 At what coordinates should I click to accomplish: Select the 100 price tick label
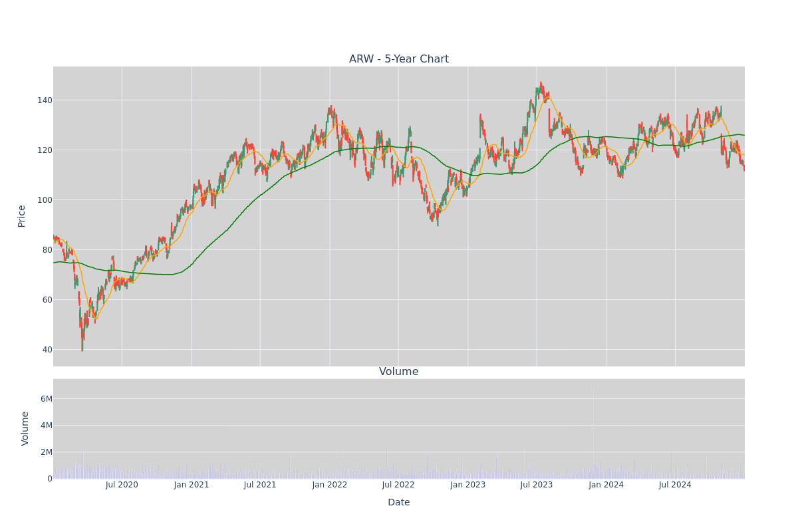pos(44,200)
